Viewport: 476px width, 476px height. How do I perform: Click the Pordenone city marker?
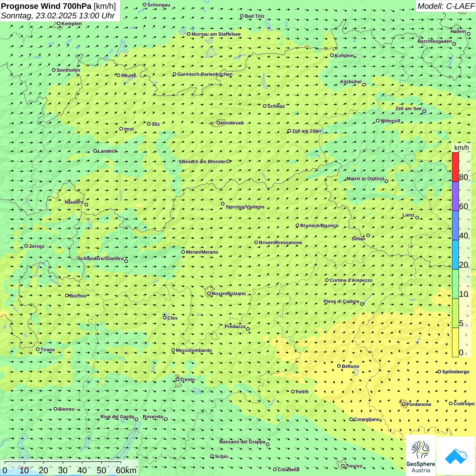click(404, 404)
